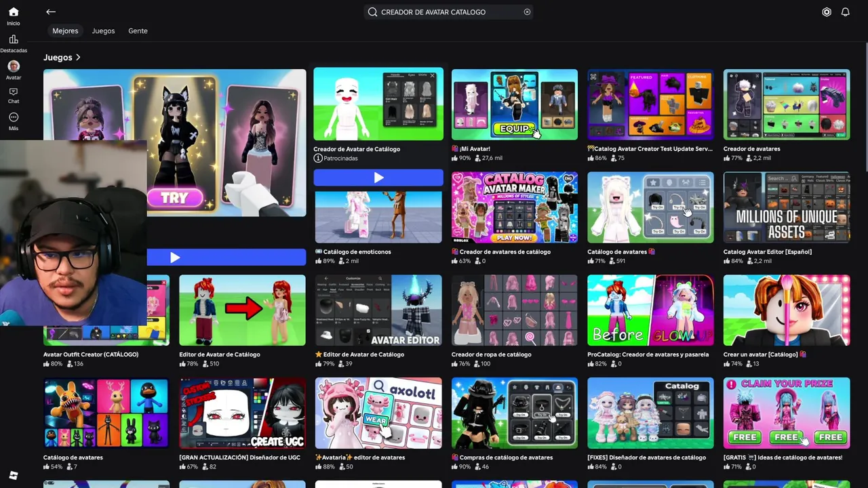Viewport: 868px width, 488px height.
Task: Open the large featured TRY banner
Action: pos(175,143)
